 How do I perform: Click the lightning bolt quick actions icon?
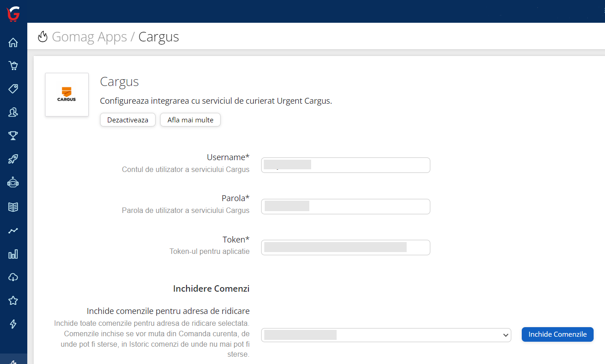coord(13,324)
